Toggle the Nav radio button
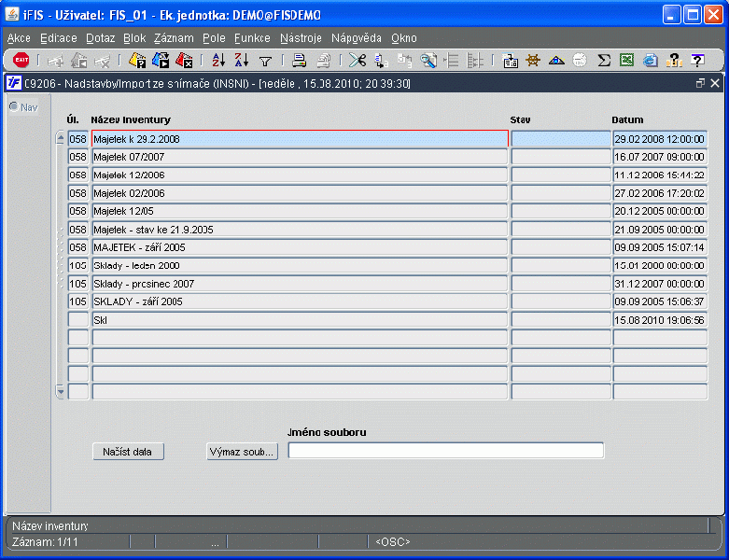 pyautogui.click(x=14, y=107)
